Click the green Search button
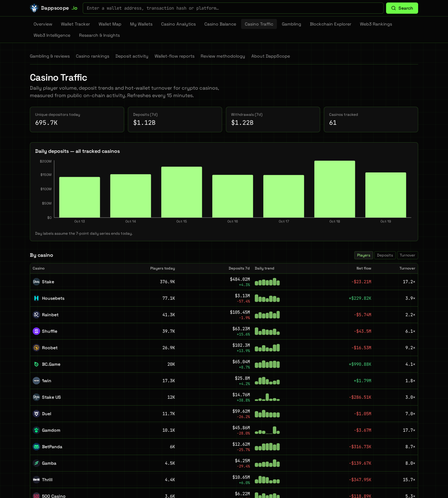 (402, 8)
